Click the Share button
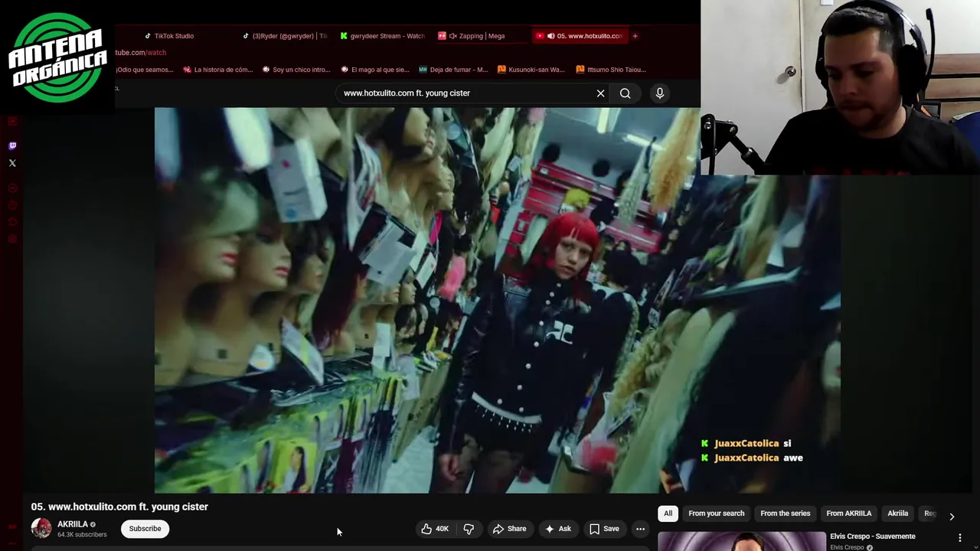The height and width of the screenshot is (551, 980). pyautogui.click(x=509, y=529)
